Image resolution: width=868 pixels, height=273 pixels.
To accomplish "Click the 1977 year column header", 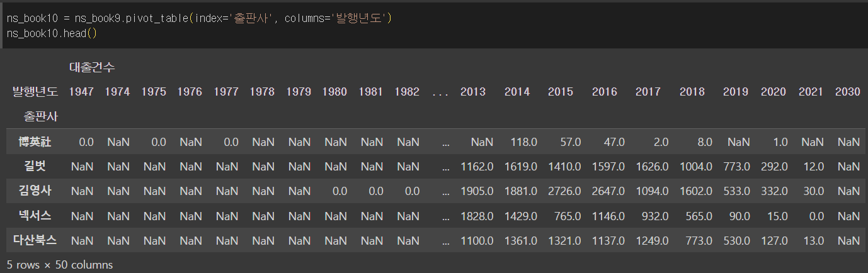I will (x=226, y=92).
